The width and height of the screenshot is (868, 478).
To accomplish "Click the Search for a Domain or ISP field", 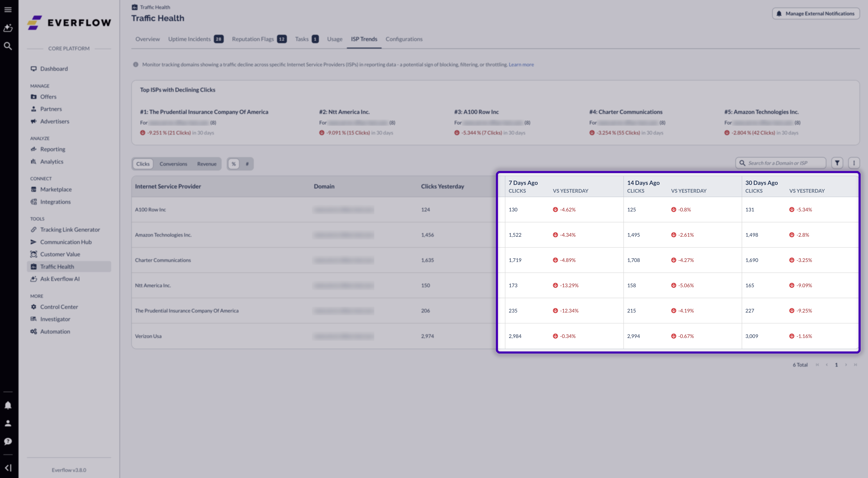I will [781, 163].
